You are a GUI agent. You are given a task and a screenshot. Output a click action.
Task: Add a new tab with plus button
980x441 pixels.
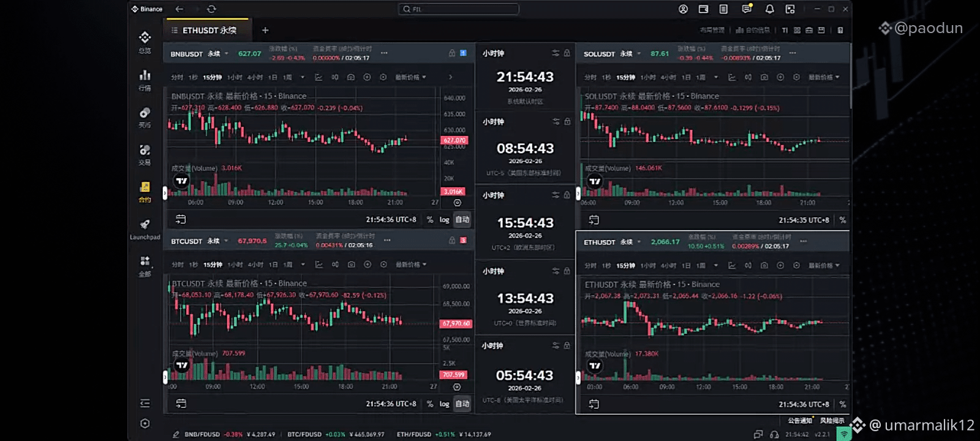click(x=265, y=31)
